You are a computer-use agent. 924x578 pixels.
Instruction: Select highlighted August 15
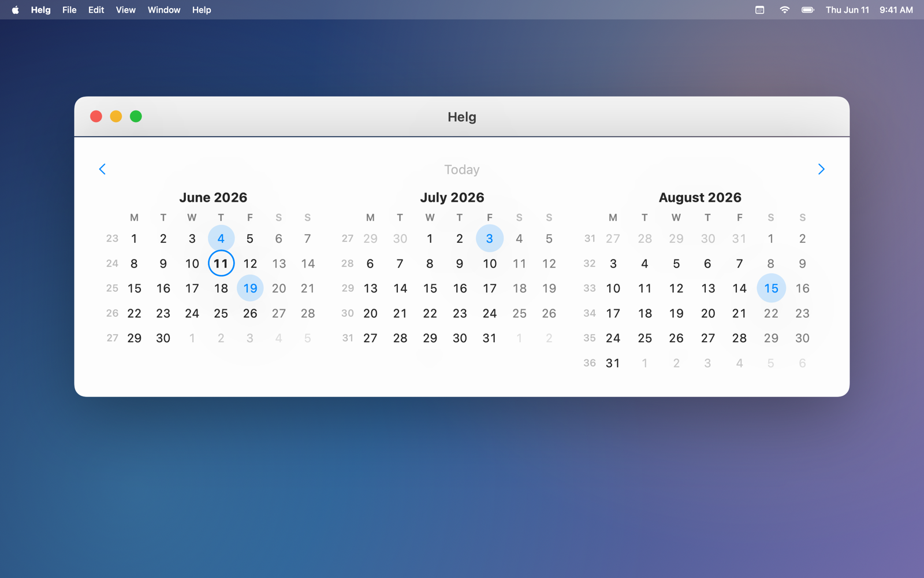(x=771, y=288)
